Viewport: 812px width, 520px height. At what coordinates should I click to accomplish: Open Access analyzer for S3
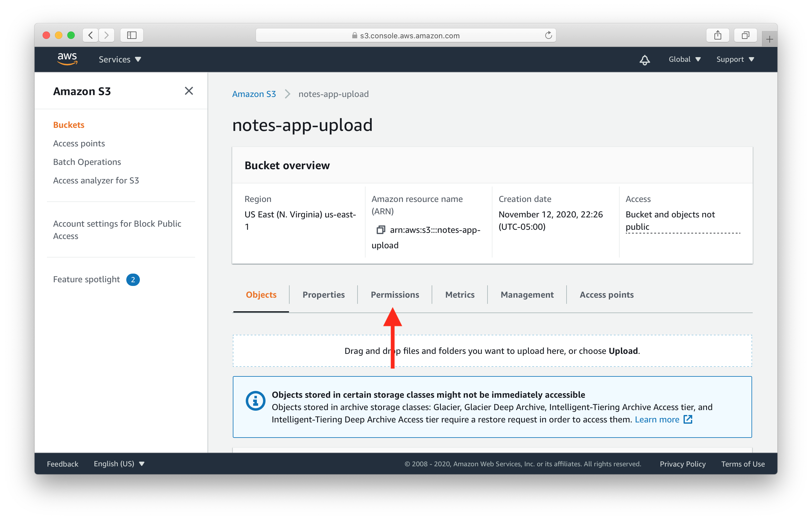(x=96, y=180)
